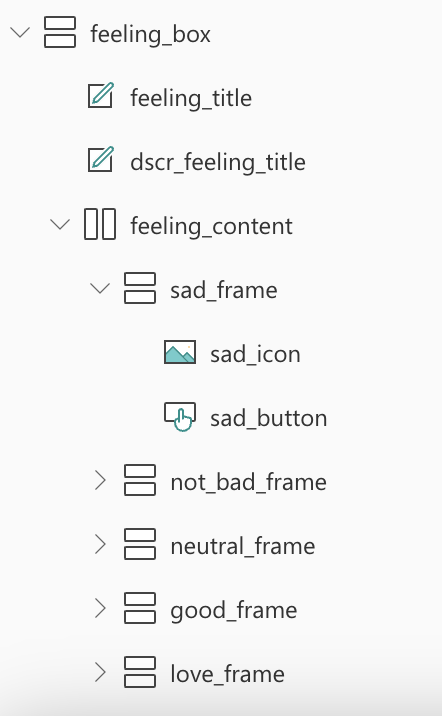The width and height of the screenshot is (442, 716).
Task: Collapse the sad_frame node
Action: click(100, 289)
